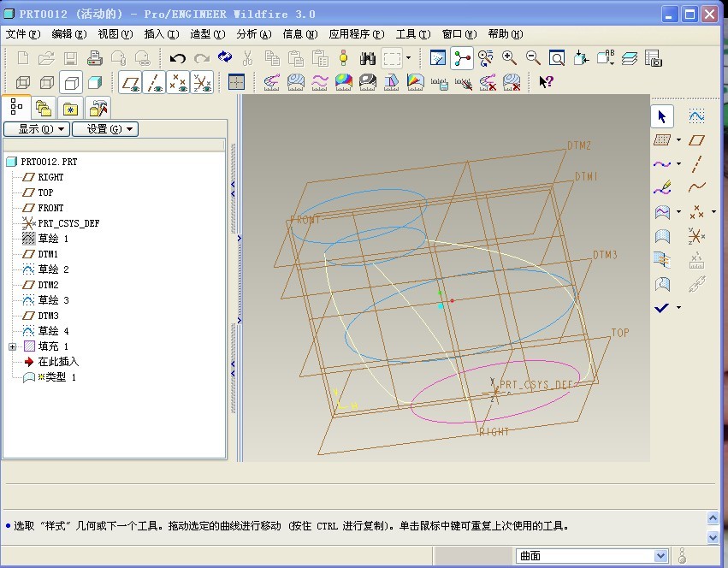Toggle coordinate systems display
Viewport: 728px width, 568px height.
click(x=202, y=82)
